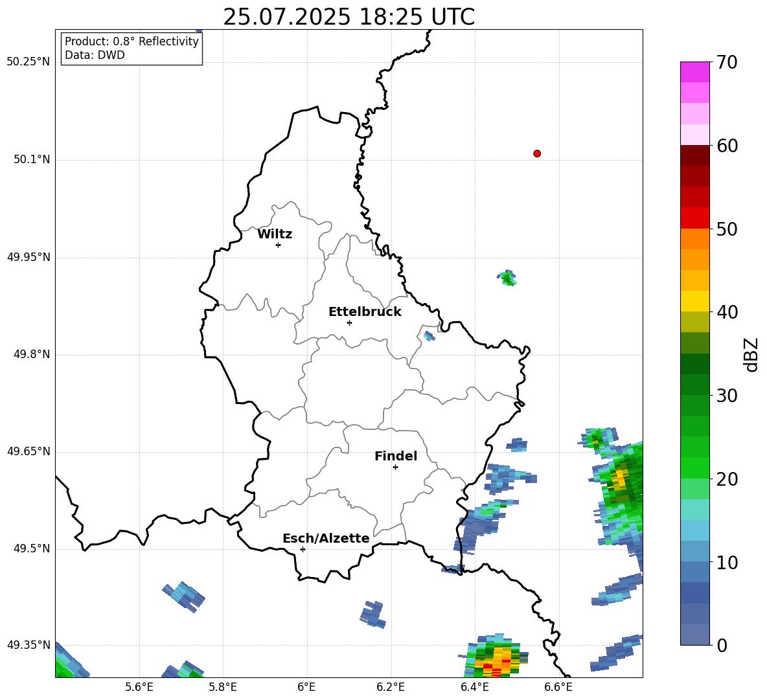This screenshot has height=700, width=767.
Task: Pick the magenta color at colorbar top
Action: click(x=694, y=72)
